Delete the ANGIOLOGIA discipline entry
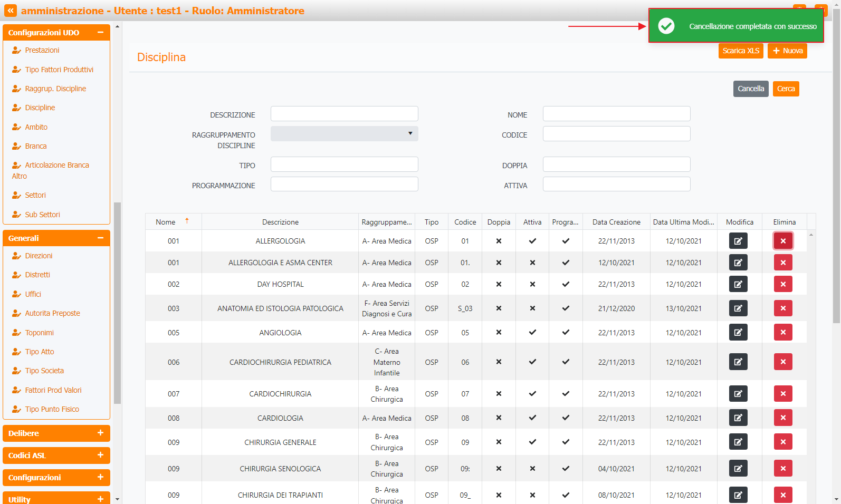 [x=782, y=333]
